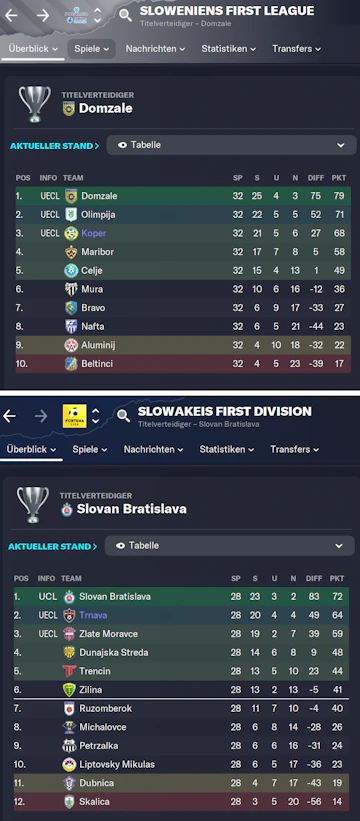The height and width of the screenshot is (821, 360).
Task: Click the Koper team link
Action: click(93, 233)
